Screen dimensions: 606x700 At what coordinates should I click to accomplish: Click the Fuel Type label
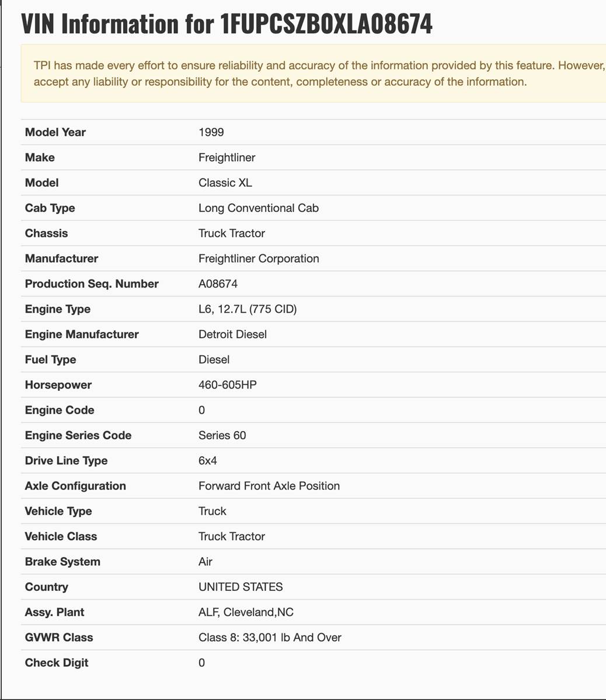click(50, 360)
